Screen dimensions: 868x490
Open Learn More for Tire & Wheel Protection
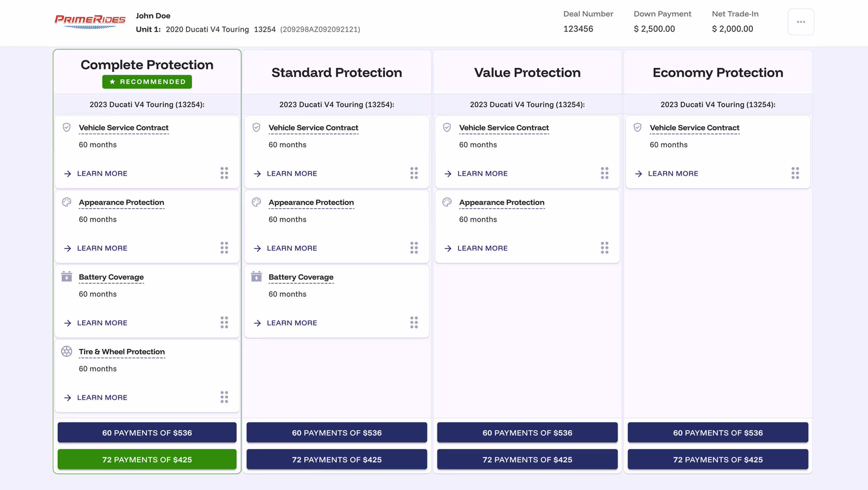click(102, 397)
